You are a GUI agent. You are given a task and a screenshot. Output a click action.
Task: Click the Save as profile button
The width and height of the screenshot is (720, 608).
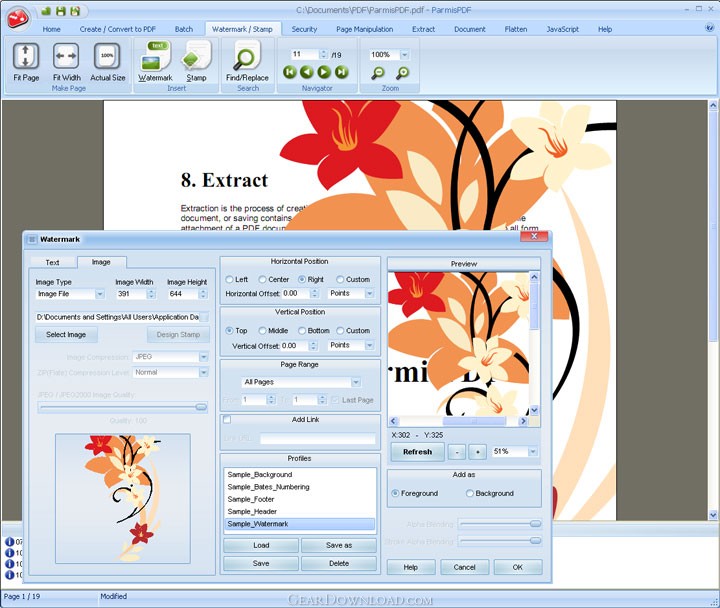click(339, 545)
